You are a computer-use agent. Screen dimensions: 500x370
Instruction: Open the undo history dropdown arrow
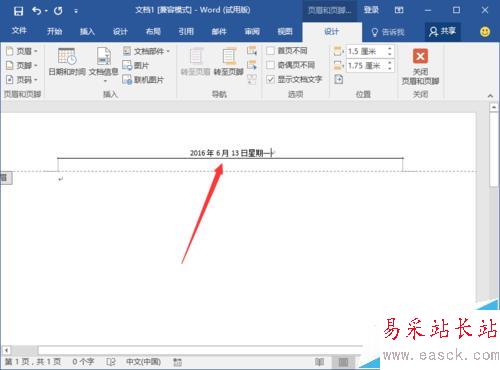click(x=46, y=11)
